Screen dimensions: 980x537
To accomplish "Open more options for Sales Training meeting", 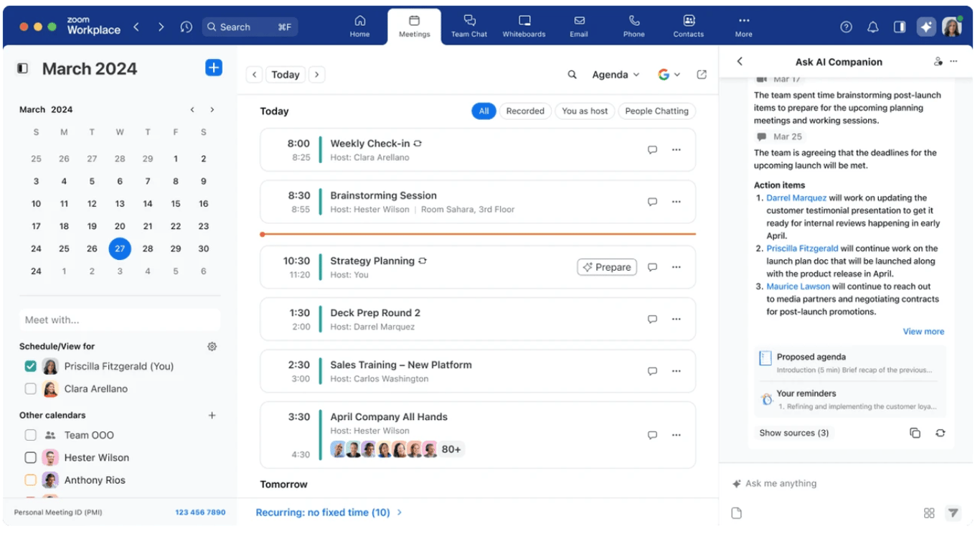I will pyautogui.click(x=676, y=371).
